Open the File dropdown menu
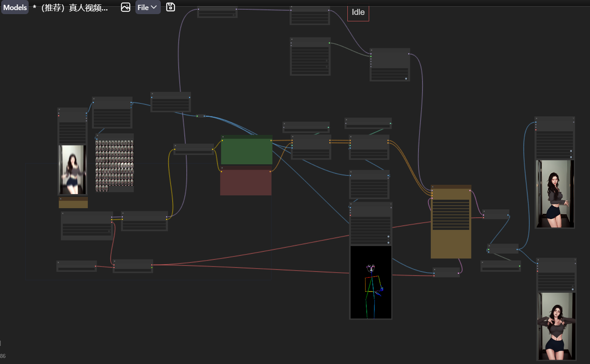590x364 pixels. pyautogui.click(x=147, y=7)
